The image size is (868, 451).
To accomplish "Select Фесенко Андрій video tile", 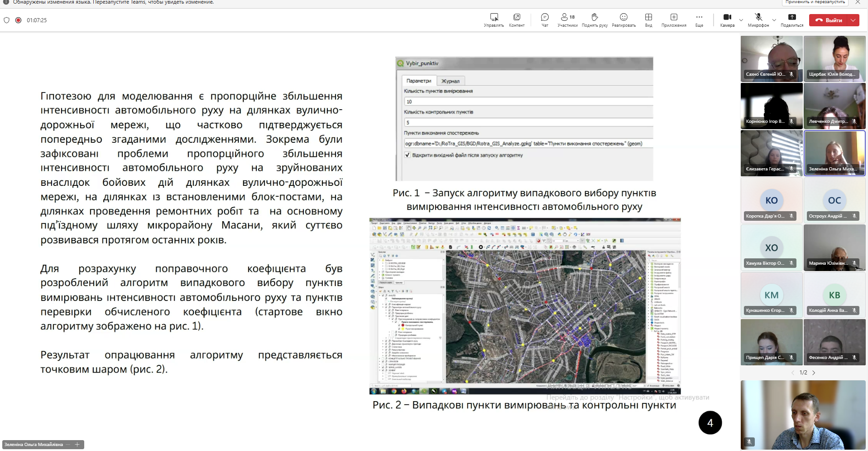I will point(834,342).
